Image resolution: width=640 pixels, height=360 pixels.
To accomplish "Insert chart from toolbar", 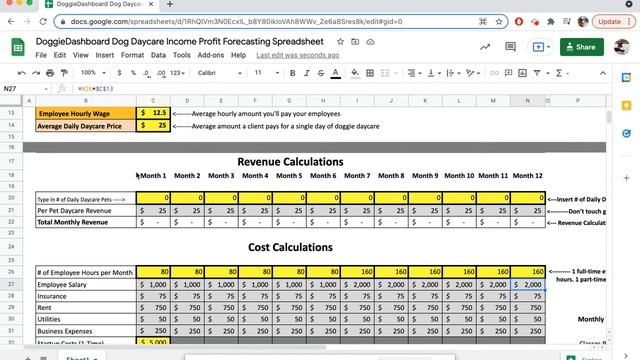I will (522, 73).
